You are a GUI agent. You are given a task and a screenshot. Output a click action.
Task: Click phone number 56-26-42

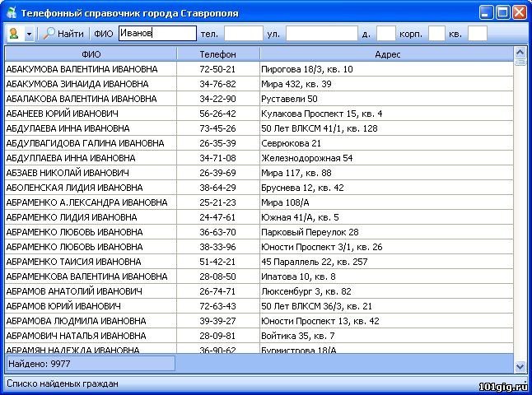click(217, 114)
